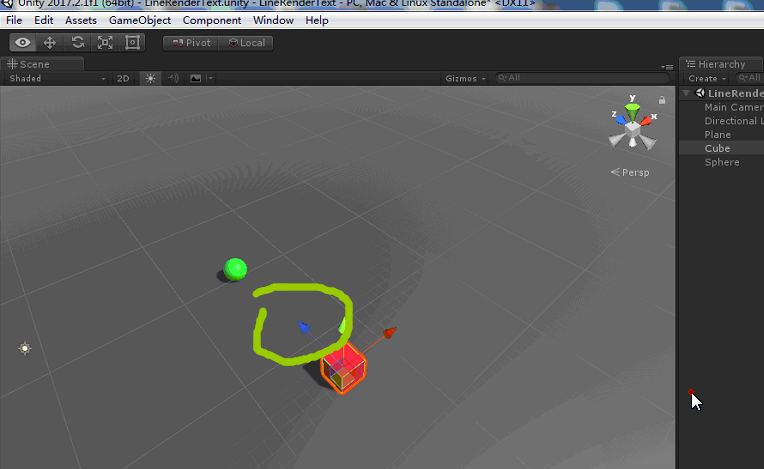Open the Gizmos dropdown
764x469 pixels.
pos(465,78)
